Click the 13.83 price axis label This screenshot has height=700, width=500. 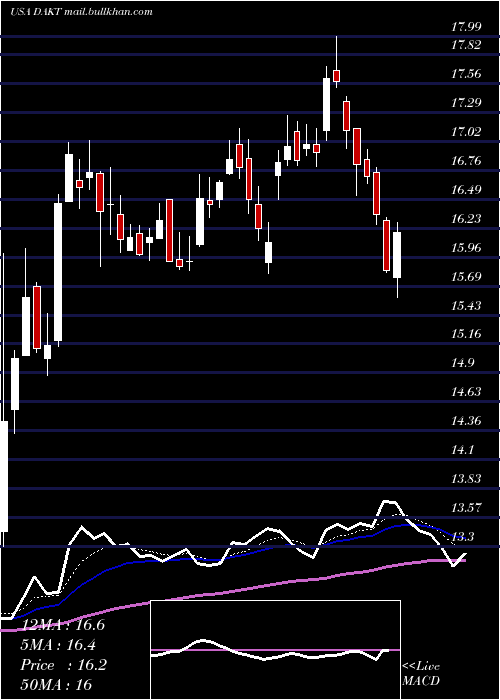click(466, 479)
